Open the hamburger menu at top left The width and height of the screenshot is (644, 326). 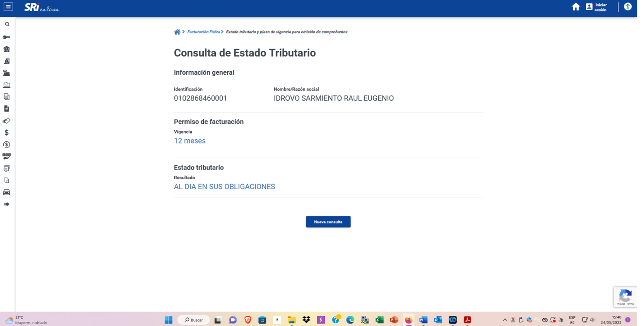point(8,7)
